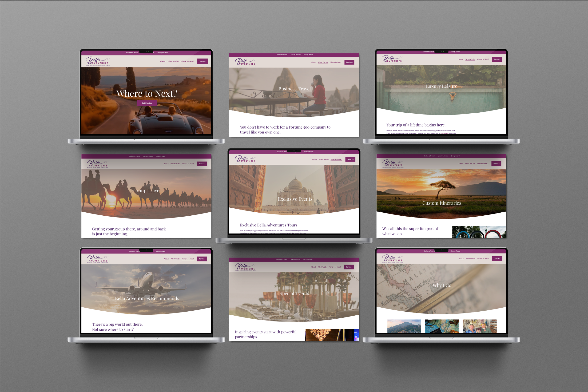This screenshot has height=392, width=588.
Task: Click the Get Started button under Where to Next?
Action: coord(147,103)
